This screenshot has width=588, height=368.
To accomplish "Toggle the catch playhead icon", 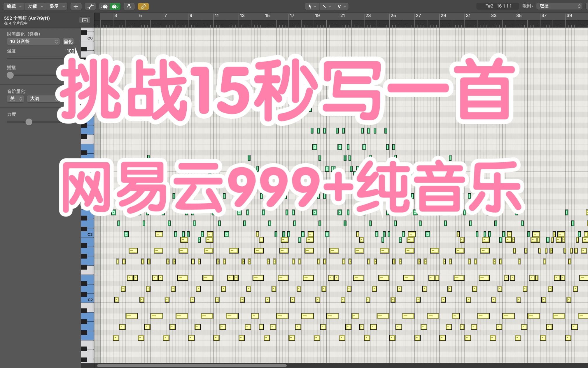I will click(x=129, y=6).
